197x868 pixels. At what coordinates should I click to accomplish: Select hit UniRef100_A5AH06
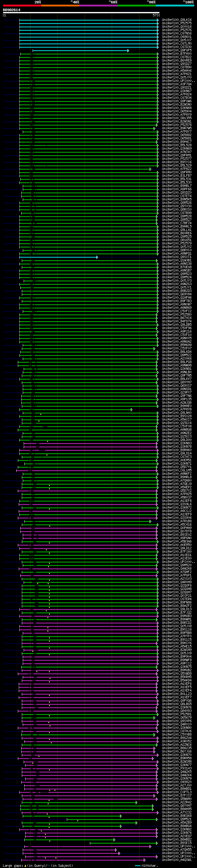(x=176, y=71)
